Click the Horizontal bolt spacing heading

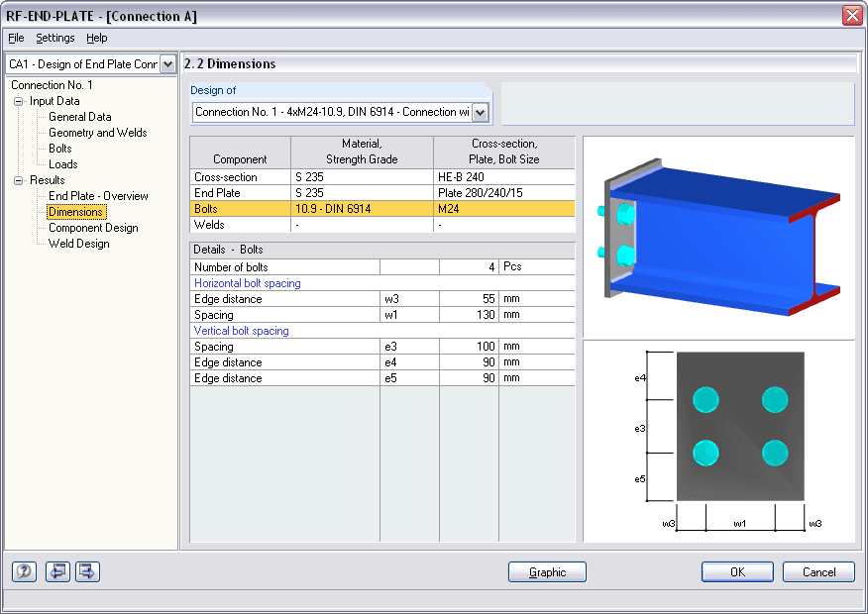(248, 283)
